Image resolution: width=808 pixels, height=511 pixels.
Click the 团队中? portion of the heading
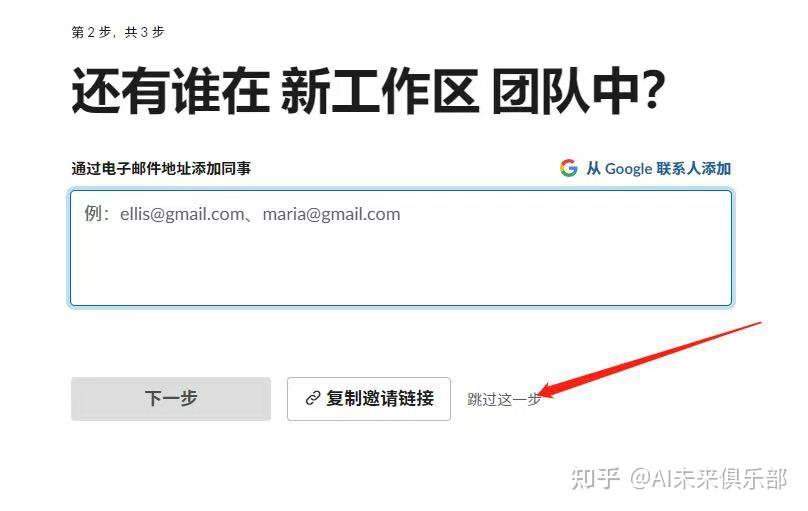tap(578, 91)
